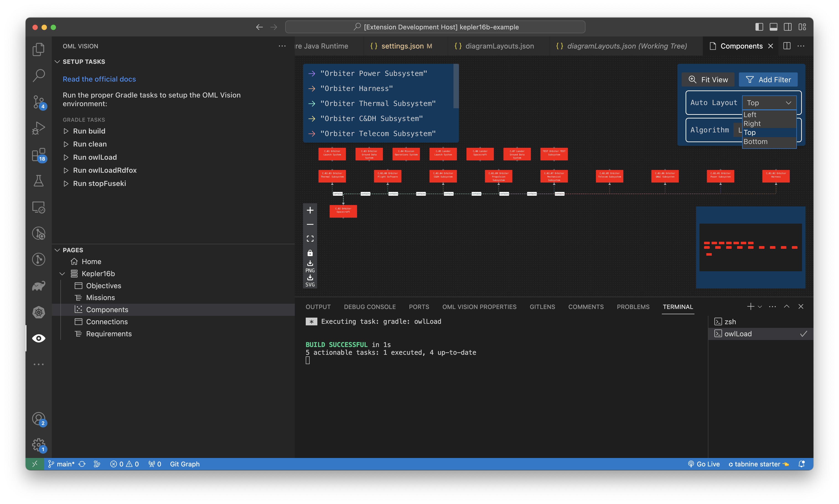Screen dimensions: 839x504
Task: Collapse the SETUP TASKS section
Action: point(57,62)
